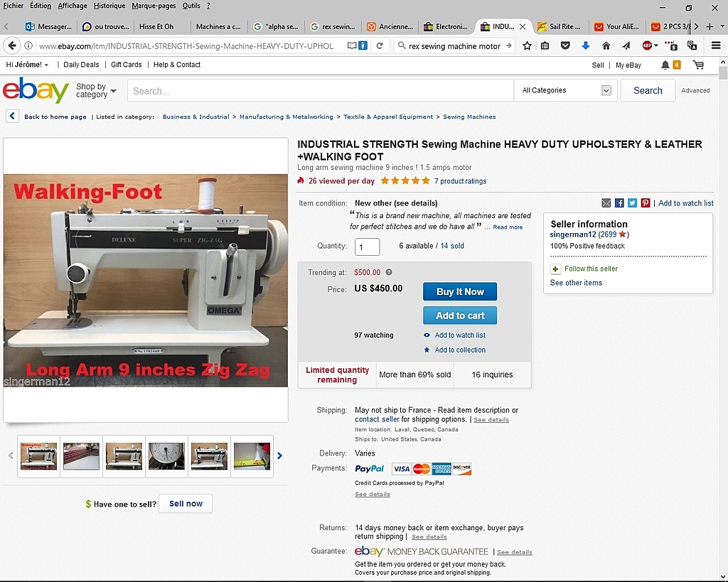
Task: Add the item to cart
Action: point(460,316)
